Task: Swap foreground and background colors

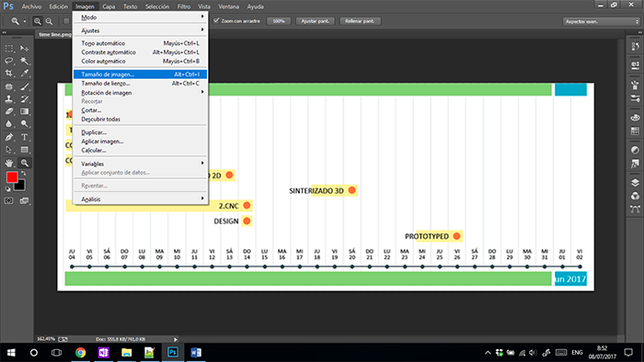Action: [24, 174]
